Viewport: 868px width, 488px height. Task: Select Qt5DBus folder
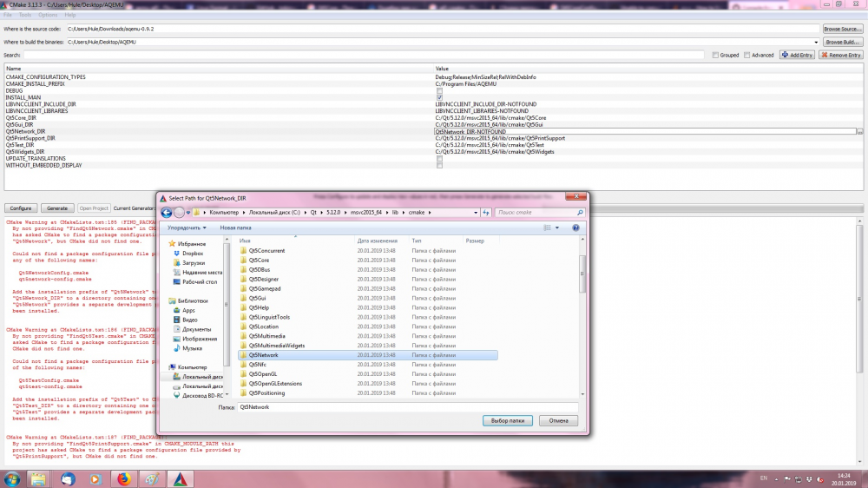coord(259,270)
